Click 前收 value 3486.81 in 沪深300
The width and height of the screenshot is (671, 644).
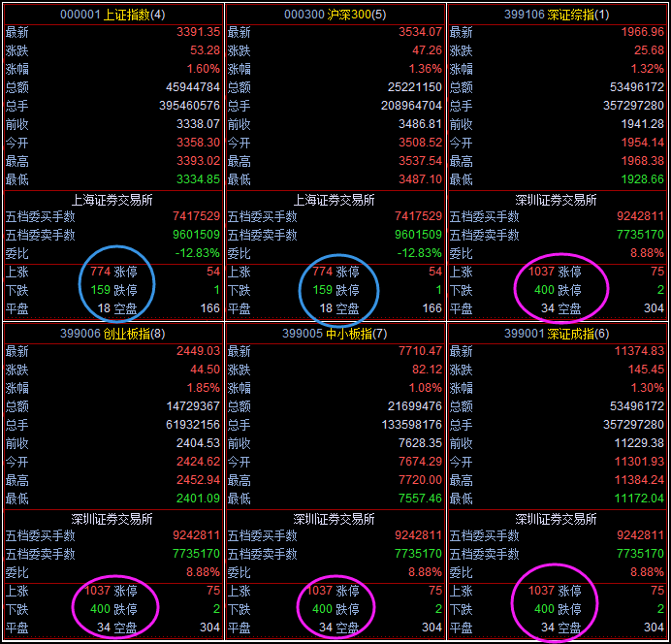click(x=420, y=124)
